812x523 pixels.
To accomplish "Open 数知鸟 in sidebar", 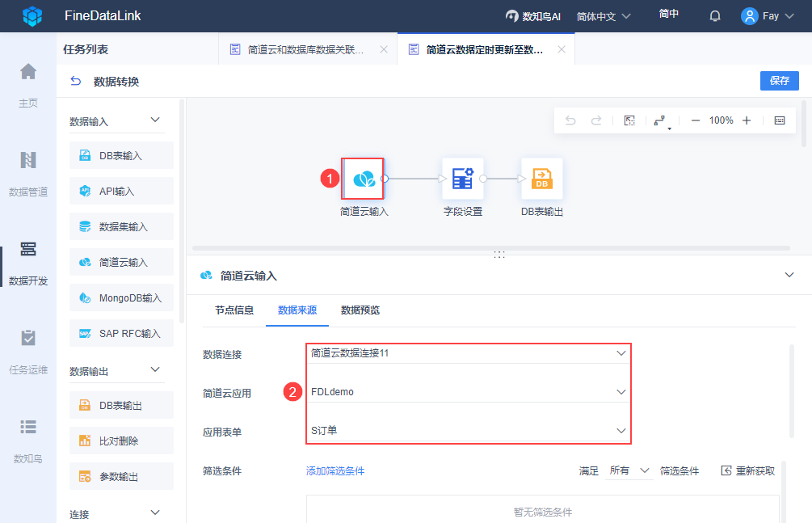I will 28,441.
